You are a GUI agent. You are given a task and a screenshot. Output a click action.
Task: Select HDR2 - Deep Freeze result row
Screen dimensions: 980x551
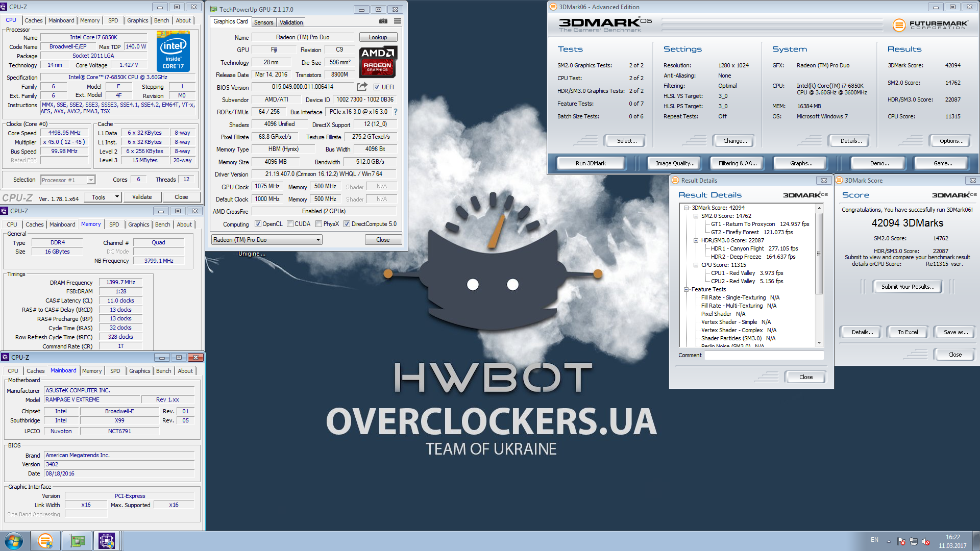[x=753, y=257]
